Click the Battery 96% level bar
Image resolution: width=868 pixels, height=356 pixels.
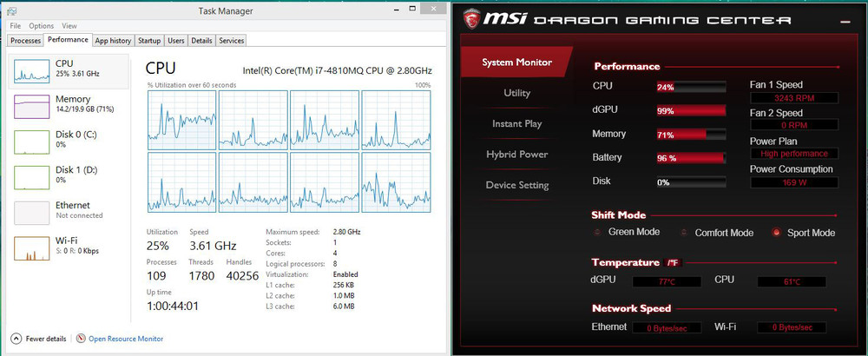(x=691, y=158)
